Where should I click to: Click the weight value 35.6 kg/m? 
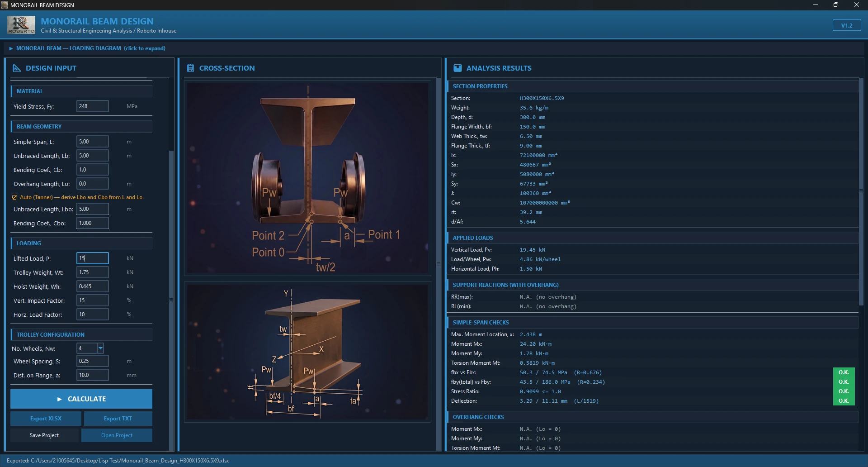[x=534, y=108]
